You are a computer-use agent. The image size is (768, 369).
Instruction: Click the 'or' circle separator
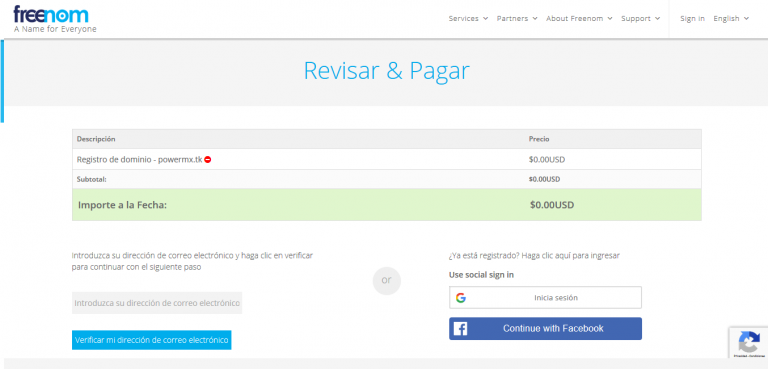click(x=386, y=281)
